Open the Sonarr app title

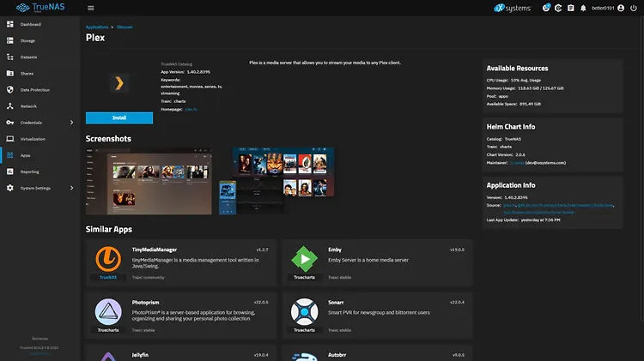pos(336,303)
